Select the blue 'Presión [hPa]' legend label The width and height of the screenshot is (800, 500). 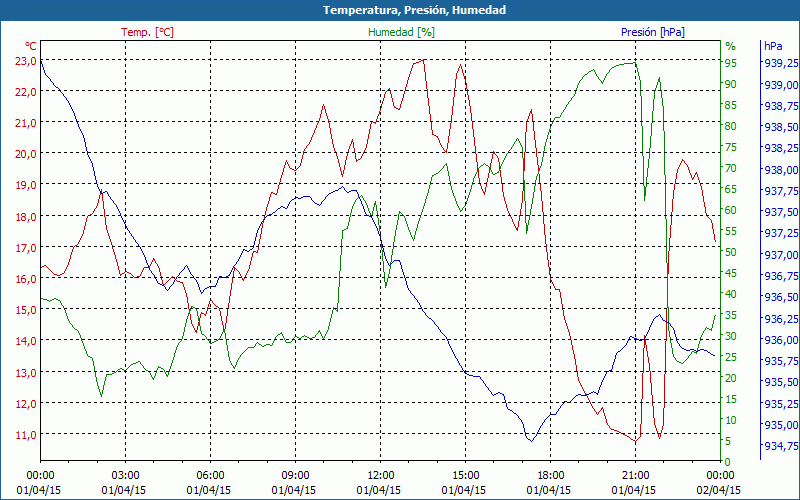tap(653, 32)
